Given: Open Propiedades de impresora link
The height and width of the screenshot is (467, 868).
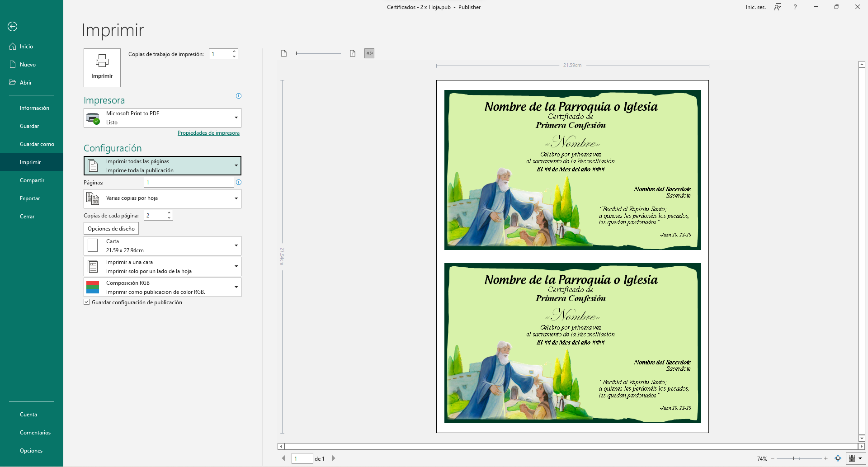Looking at the screenshot, I should pyautogui.click(x=208, y=133).
